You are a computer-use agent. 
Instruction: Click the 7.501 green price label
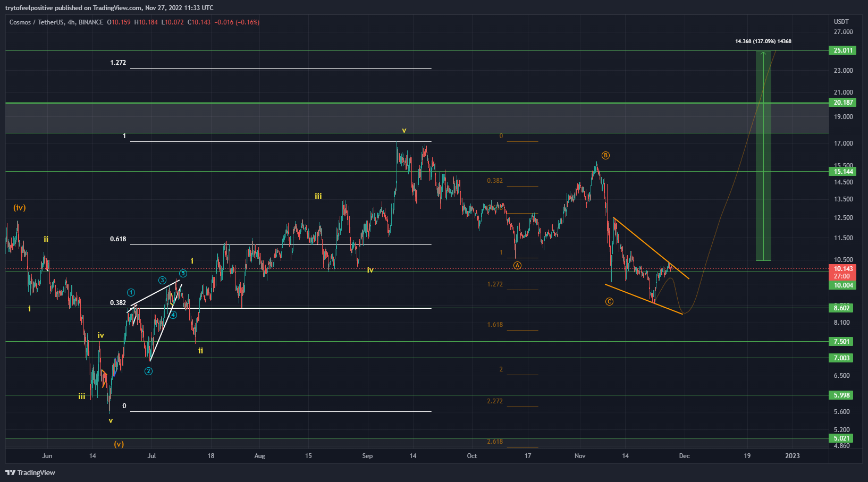pos(841,342)
